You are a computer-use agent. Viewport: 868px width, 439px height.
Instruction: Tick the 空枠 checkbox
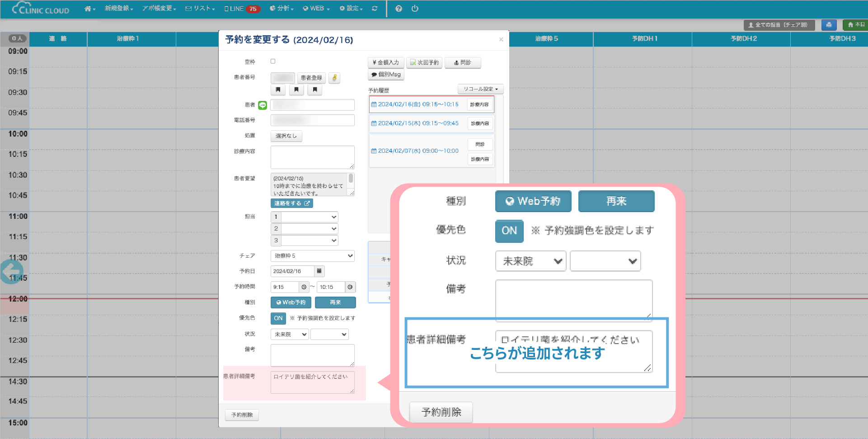273,61
